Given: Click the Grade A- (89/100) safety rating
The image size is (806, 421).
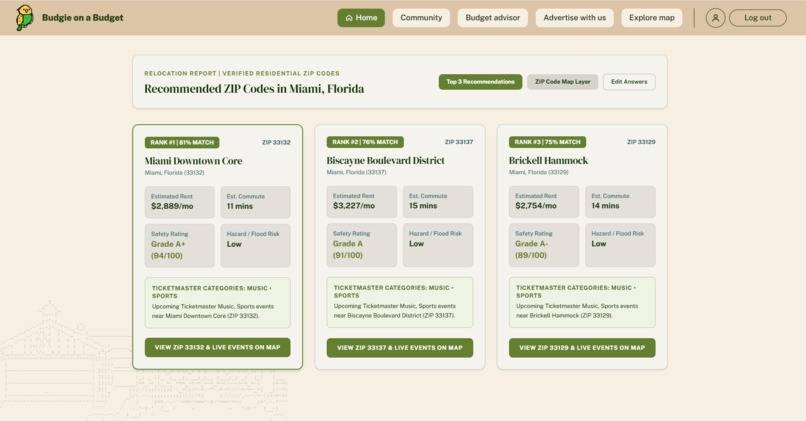Looking at the screenshot, I should coord(532,249).
